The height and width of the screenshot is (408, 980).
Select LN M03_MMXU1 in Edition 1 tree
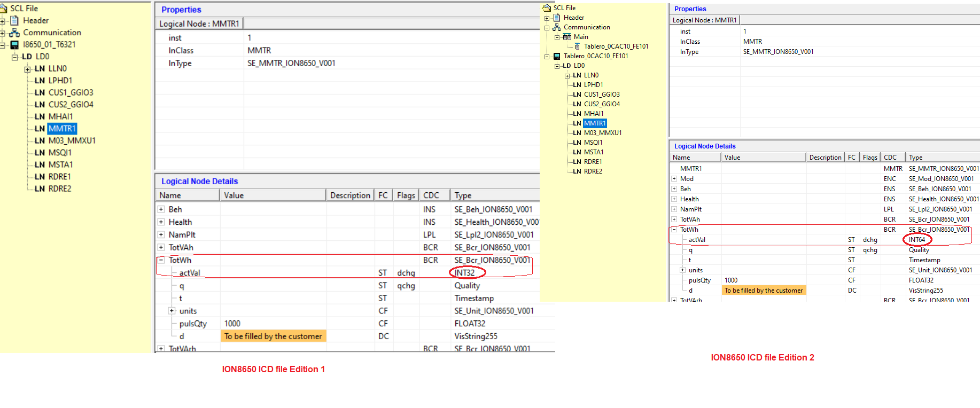pyautogui.click(x=65, y=140)
